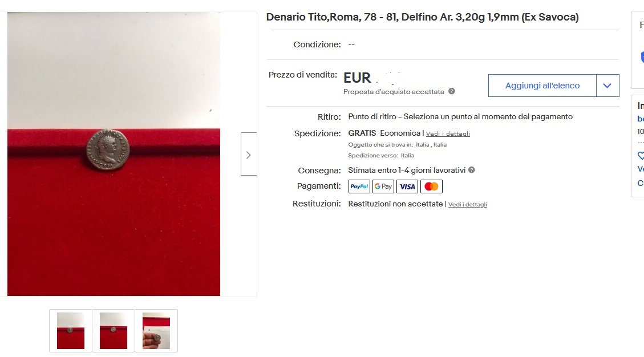Click the Google Pay payment icon

[383, 186]
